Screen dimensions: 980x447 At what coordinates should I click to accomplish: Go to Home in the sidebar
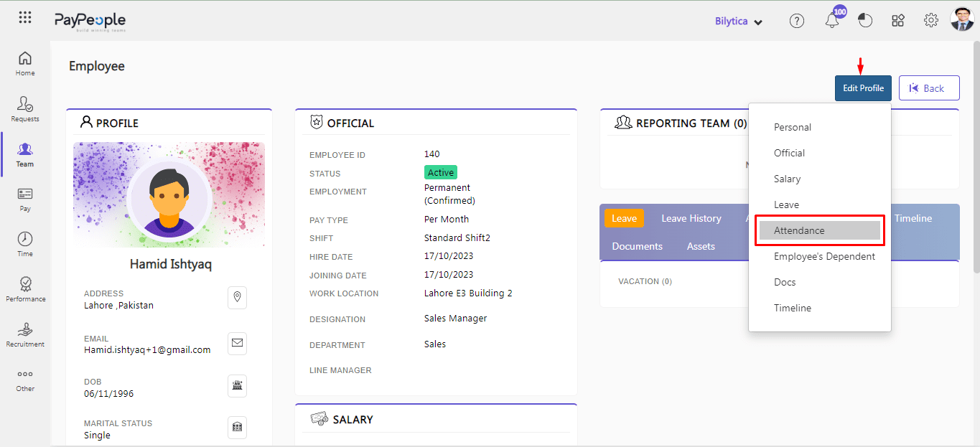coord(25,63)
